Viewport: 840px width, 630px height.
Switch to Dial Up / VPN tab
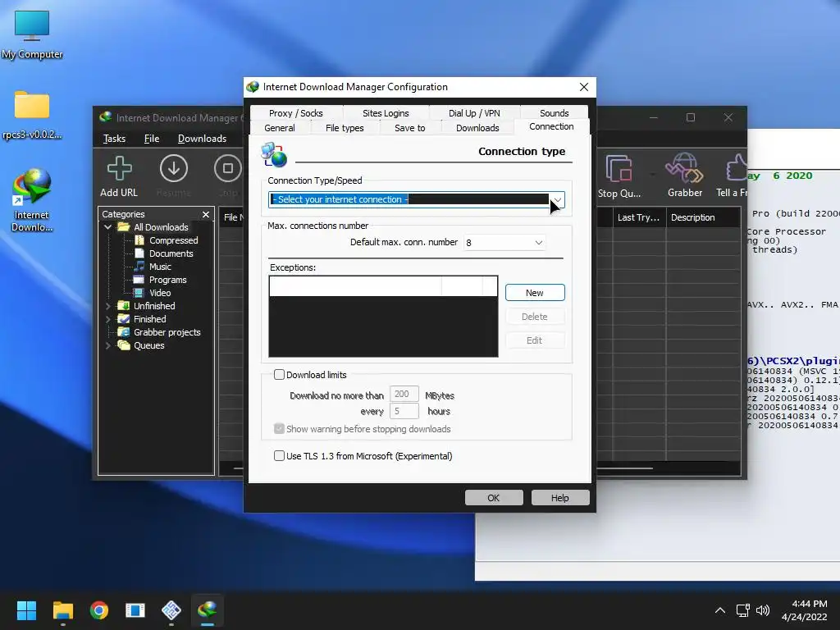[x=474, y=113]
